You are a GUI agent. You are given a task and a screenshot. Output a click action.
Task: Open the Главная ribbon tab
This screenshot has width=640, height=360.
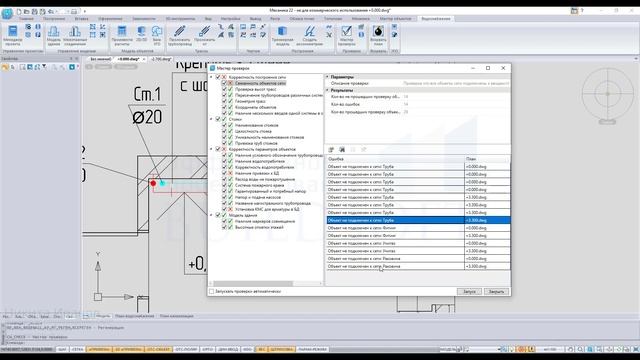point(26,19)
